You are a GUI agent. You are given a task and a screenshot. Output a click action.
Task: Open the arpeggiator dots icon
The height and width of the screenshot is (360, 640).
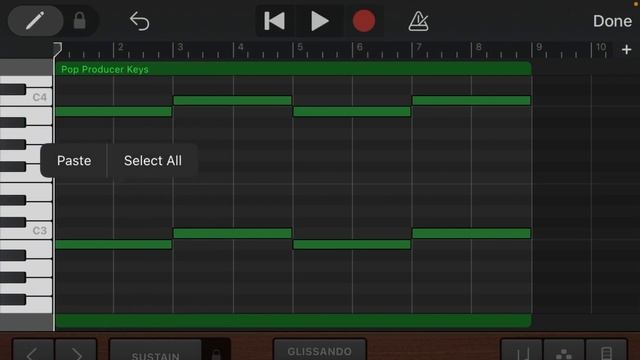pos(564,351)
